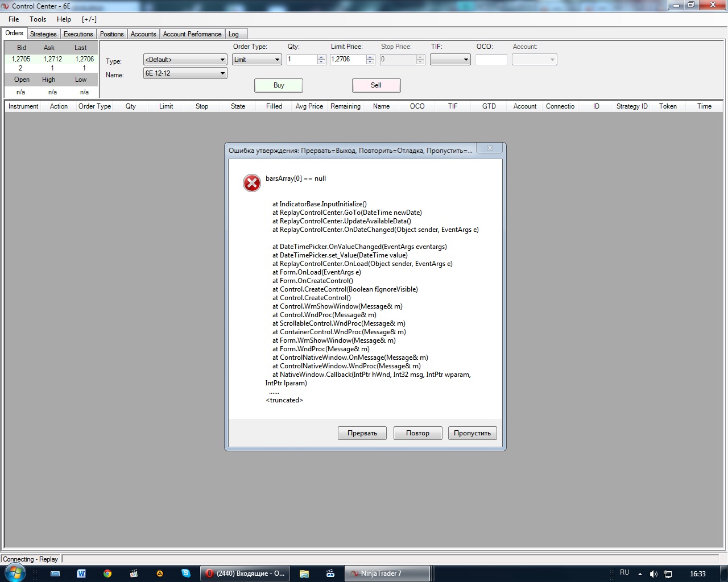Click the Qty input field

click(302, 60)
